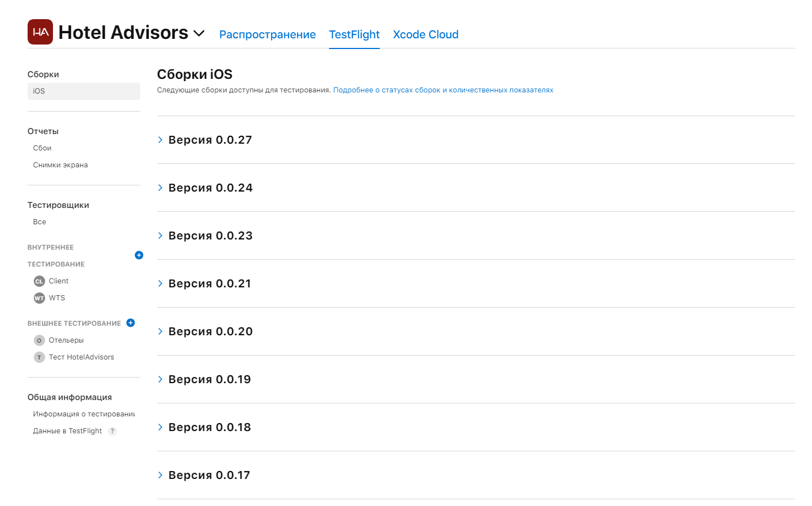Click the Hotel Advisors app logo icon

coord(40,32)
